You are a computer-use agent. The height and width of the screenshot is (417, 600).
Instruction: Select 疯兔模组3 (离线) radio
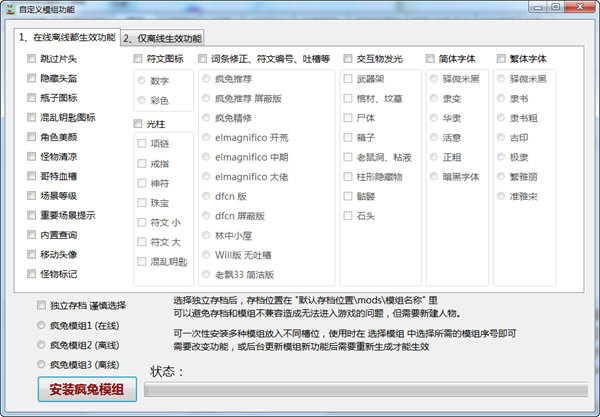click(x=41, y=364)
